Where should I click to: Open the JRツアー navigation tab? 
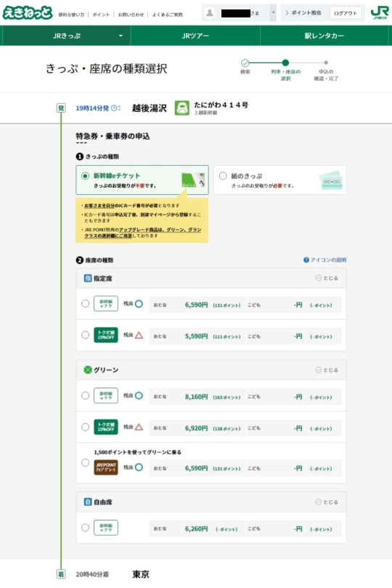click(x=195, y=36)
